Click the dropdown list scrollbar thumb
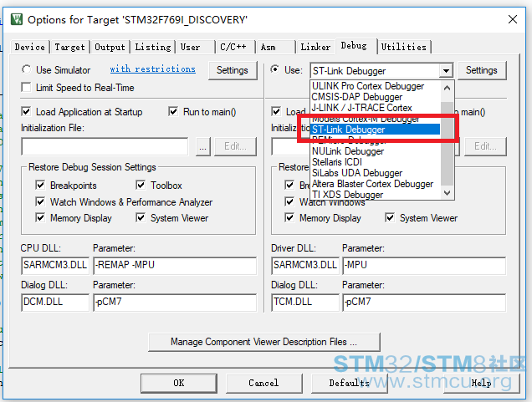The width and height of the screenshot is (532, 402). 448,144
